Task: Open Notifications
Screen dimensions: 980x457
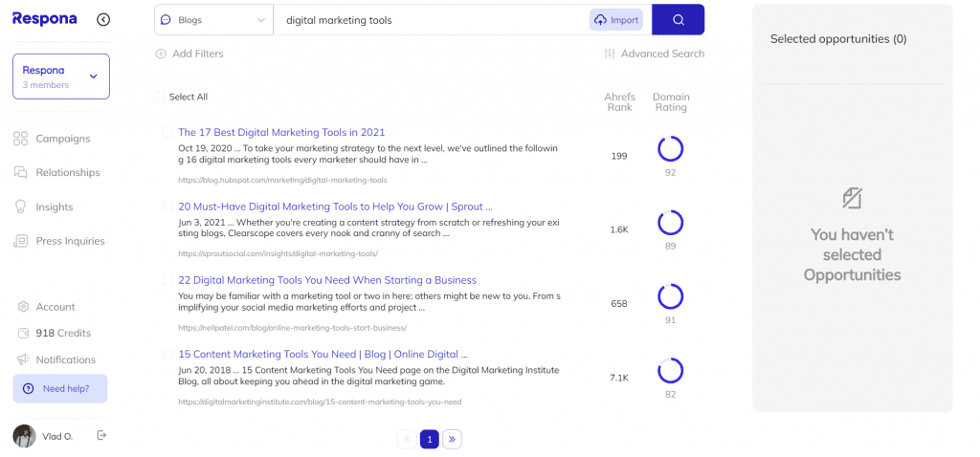Action: tap(66, 359)
